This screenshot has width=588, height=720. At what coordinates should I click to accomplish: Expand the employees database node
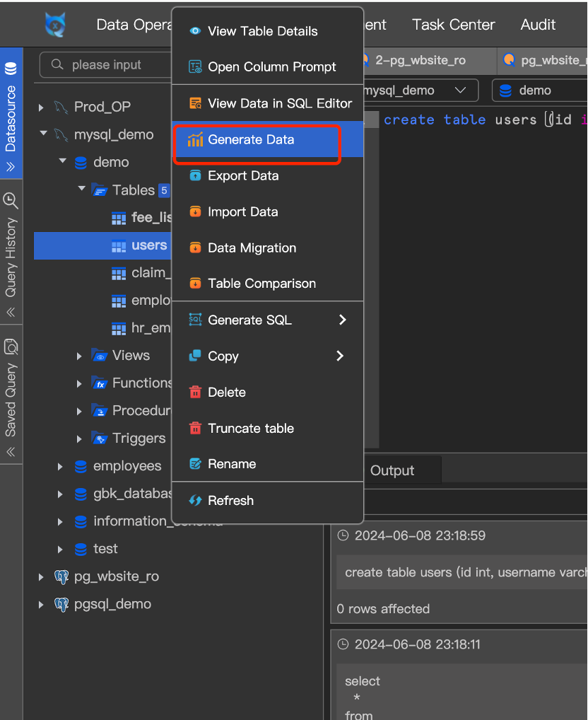point(60,467)
